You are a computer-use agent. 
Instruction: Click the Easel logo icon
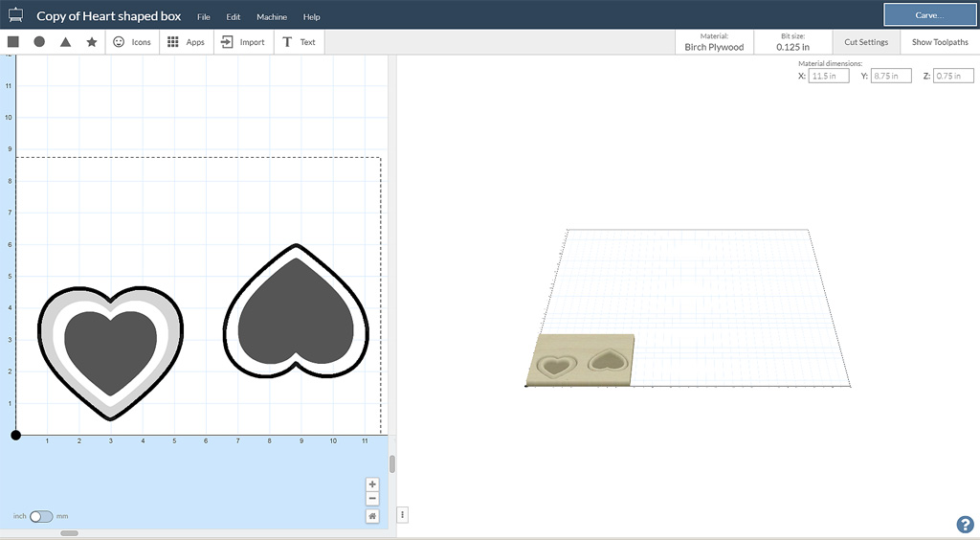pyautogui.click(x=15, y=15)
